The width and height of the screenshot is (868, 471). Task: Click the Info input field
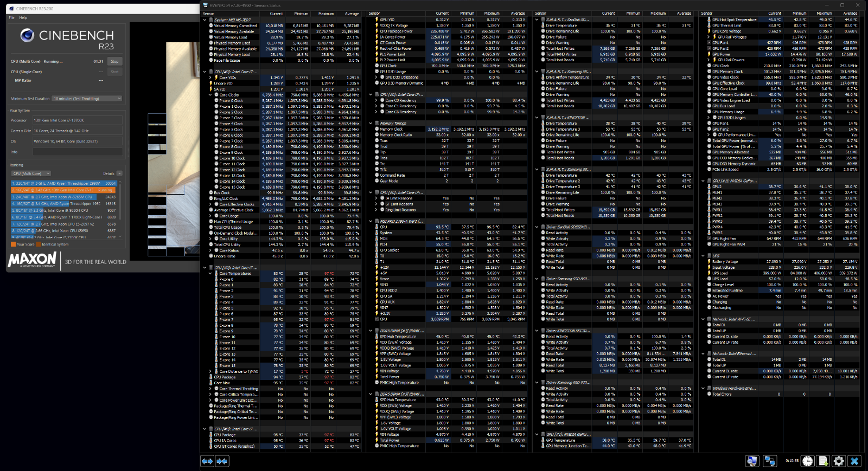point(77,152)
